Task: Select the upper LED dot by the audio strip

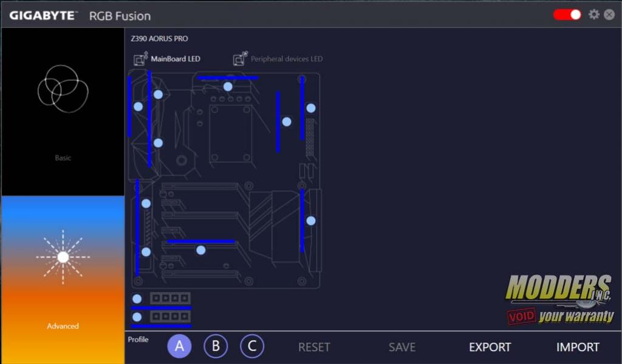Action: coord(146,204)
